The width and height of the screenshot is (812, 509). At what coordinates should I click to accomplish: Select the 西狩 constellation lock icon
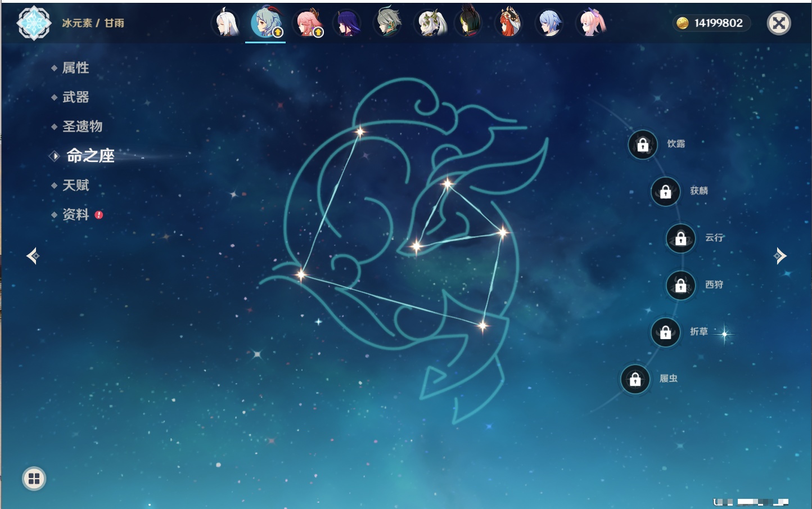[681, 286]
